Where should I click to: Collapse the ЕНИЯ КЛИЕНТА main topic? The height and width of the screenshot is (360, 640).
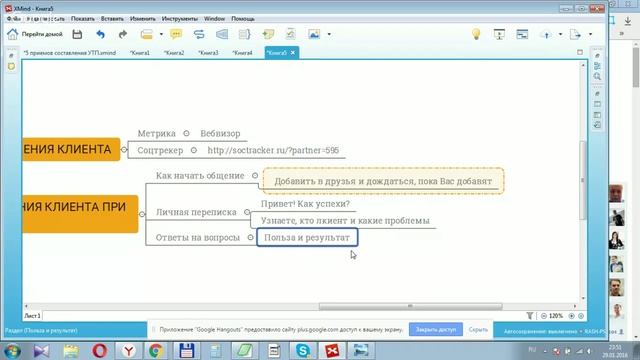(x=124, y=149)
